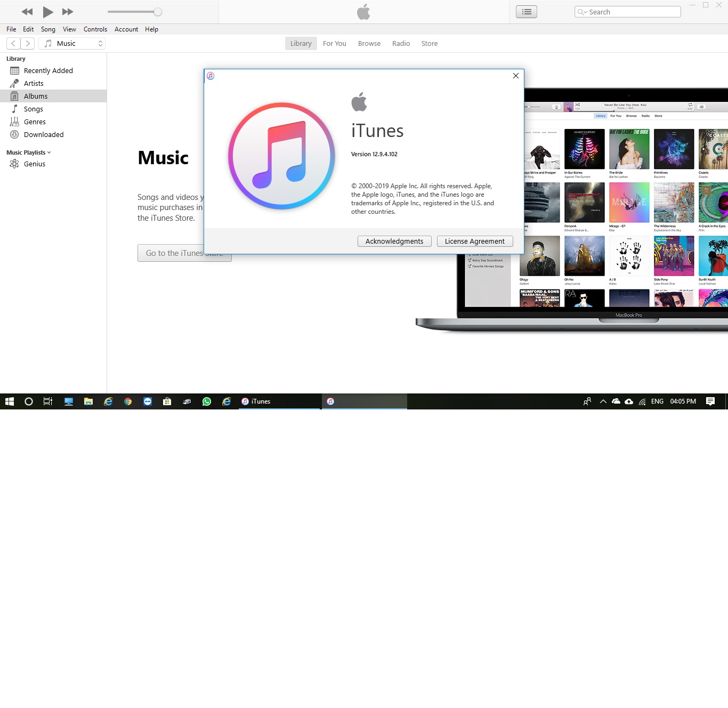Image resolution: width=728 pixels, height=708 pixels.
Task: Open the Controls menu
Action: pyautogui.click(x=95, y=29)
